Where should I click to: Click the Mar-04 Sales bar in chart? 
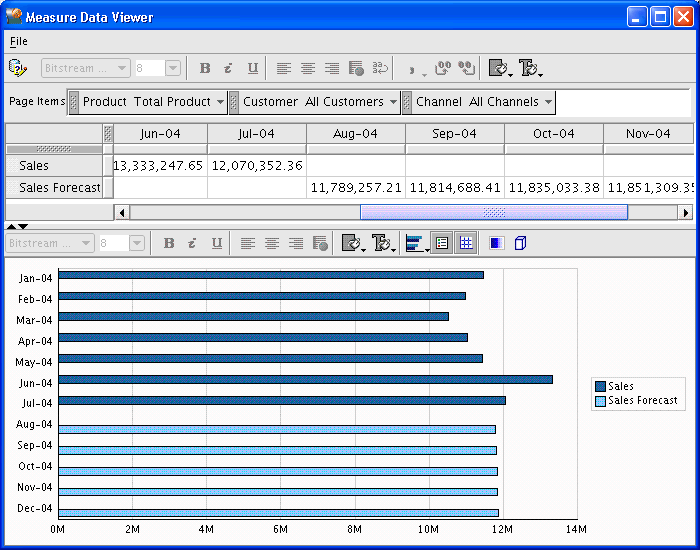point(254,317)
